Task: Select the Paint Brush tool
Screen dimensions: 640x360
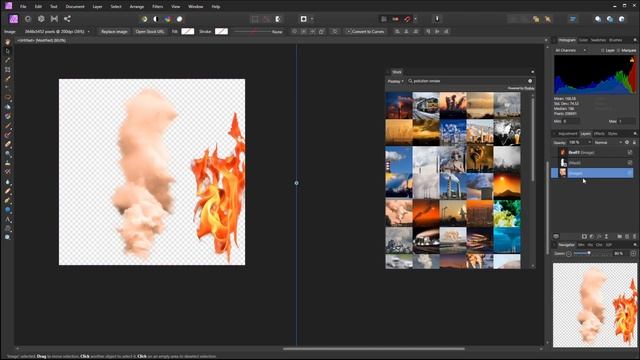Action: pos(7,126)
